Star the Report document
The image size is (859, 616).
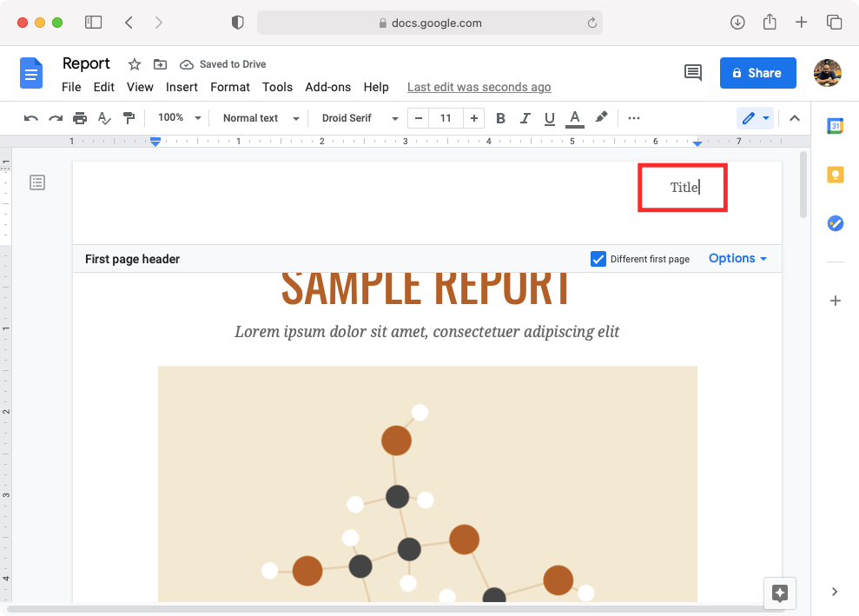tap(134, 64)
